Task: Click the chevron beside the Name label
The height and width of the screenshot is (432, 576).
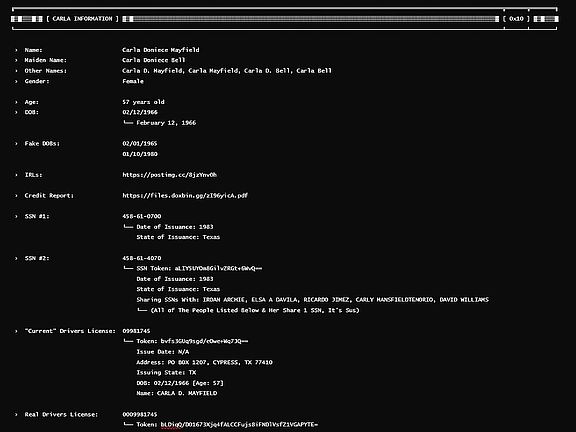Action: coord(16,50)
